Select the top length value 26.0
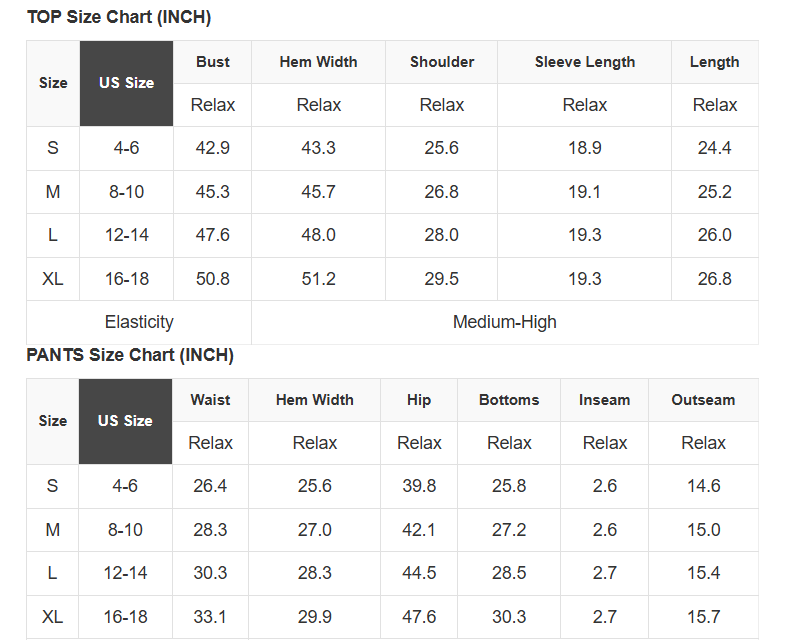The height and width of the screenshot is (640, 785). (x=715, y=235)
